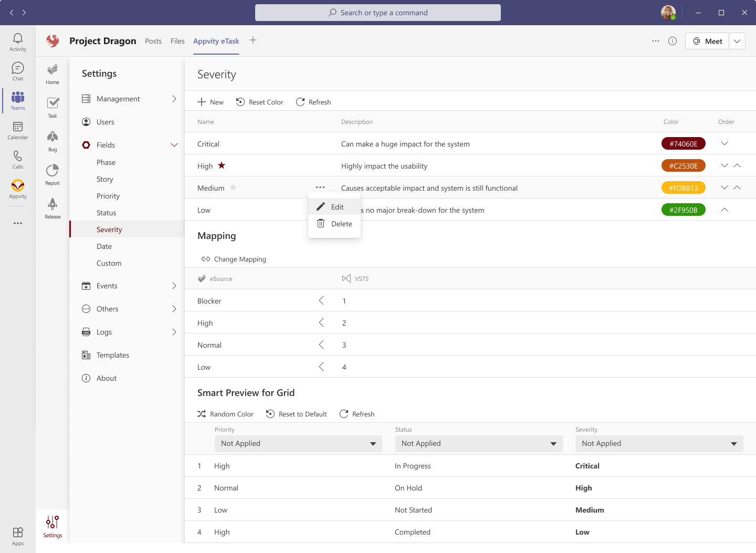Viewport: 756px width, 553px height.
Task: Open the Severity filter dropdown in grid preview
Action: pos(659,444)
